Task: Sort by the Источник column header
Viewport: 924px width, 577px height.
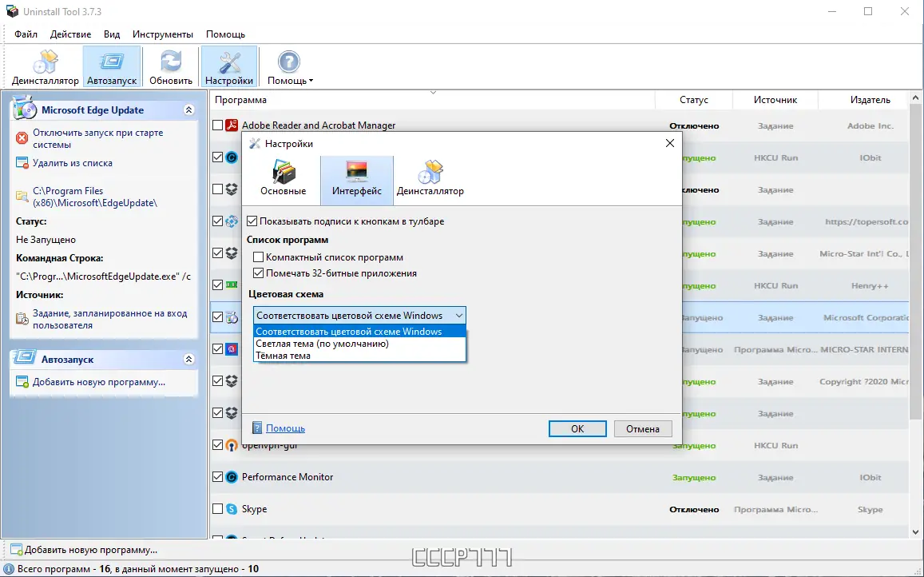Action: 775,100
